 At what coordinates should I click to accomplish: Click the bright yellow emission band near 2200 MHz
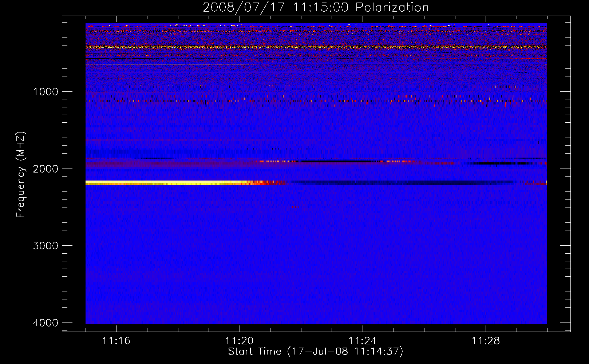pos(178,183)
